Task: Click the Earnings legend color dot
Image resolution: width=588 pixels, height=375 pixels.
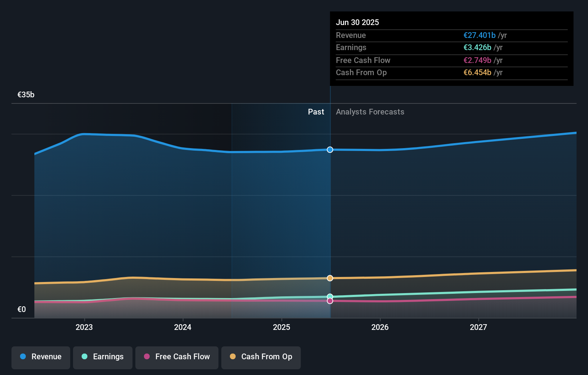Action: coord(84,357)
